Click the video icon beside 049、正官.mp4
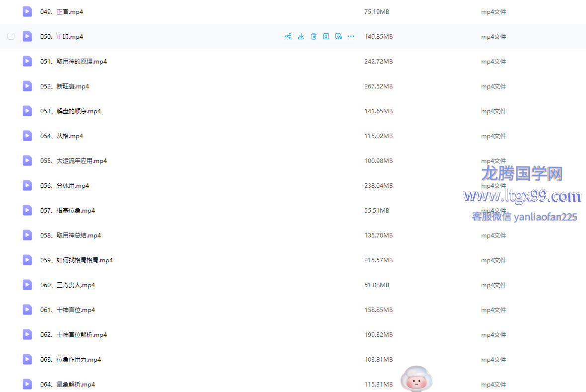This screenshot has height=392, width=586. (x=27, y=11)
